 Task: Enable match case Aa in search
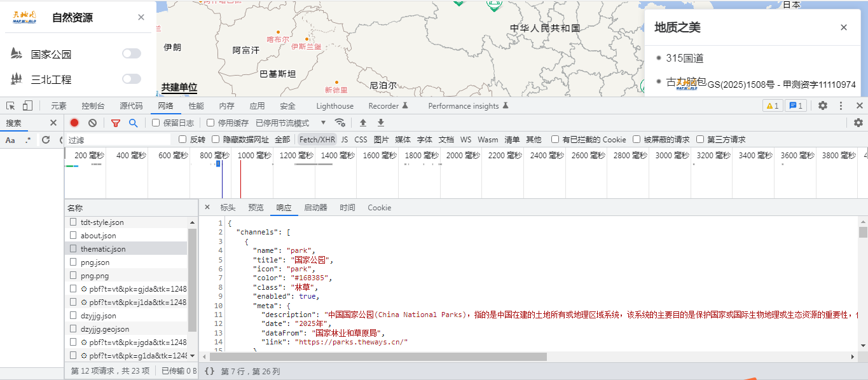pyautogui.click(x=10, y=140)
